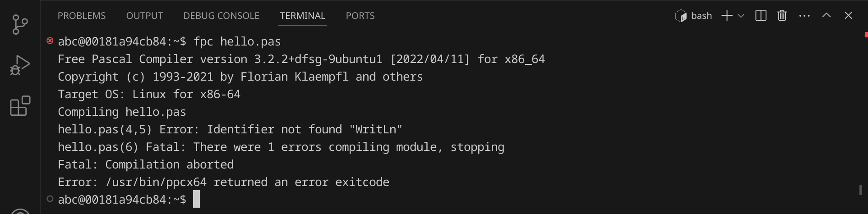Image resolution: width=868 pixels, height=214 pixels.
Task: Open the Extensions view
Action: (x=20, y=106)
